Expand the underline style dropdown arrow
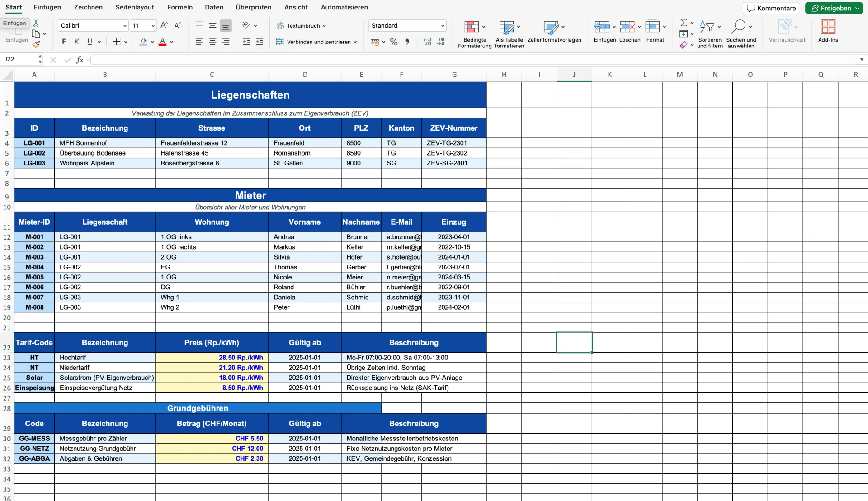 pyautogui.click(x=99, y=42)
